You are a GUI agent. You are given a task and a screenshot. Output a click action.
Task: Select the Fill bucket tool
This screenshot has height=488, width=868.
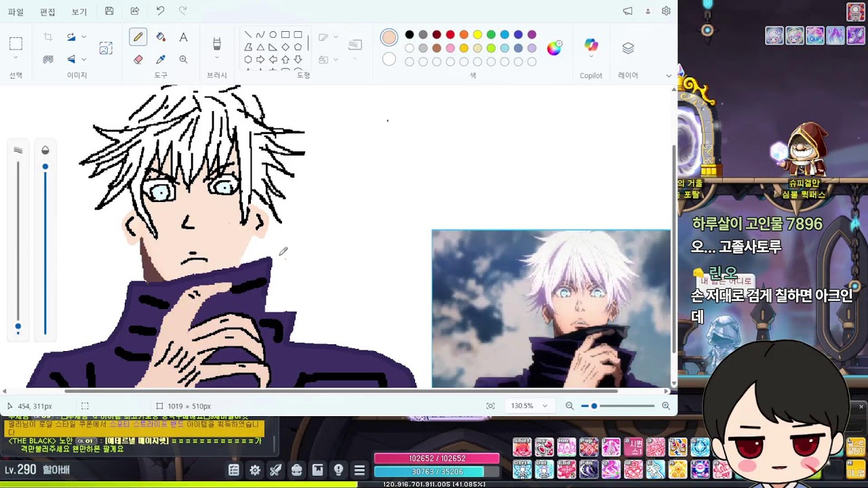click(x=161, y=37)
